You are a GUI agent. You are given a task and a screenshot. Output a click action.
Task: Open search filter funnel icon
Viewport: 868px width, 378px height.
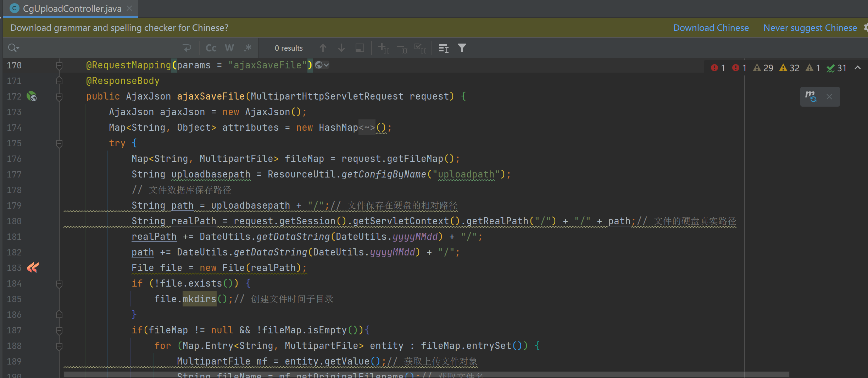click(x=462, y=48)
